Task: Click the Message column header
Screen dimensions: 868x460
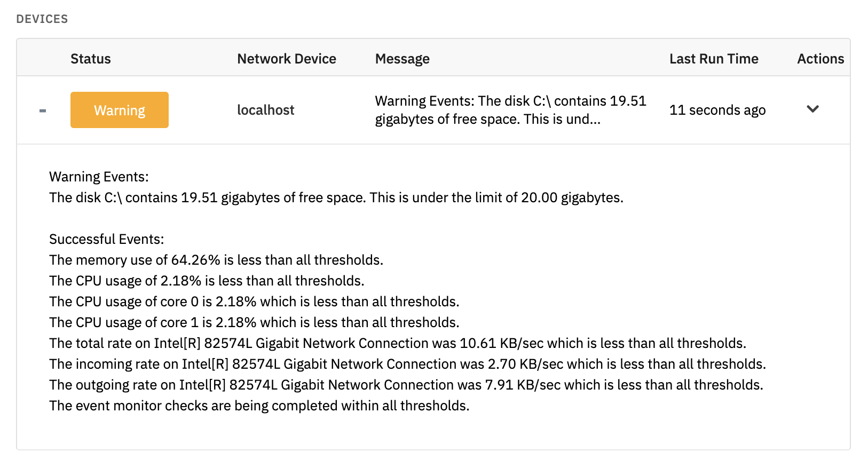Action: 403,59
